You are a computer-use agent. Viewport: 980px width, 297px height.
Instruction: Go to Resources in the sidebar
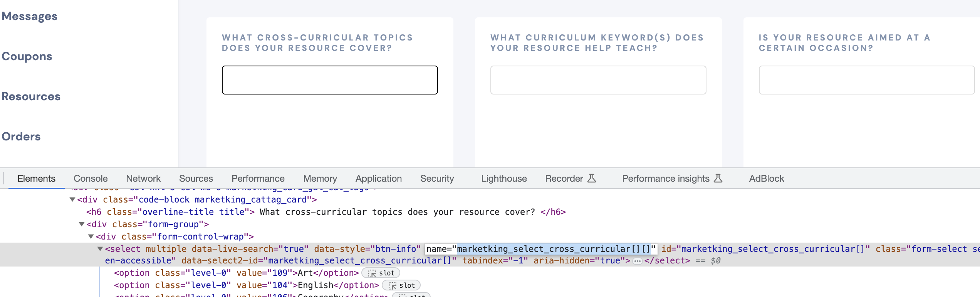pos(31,96)
